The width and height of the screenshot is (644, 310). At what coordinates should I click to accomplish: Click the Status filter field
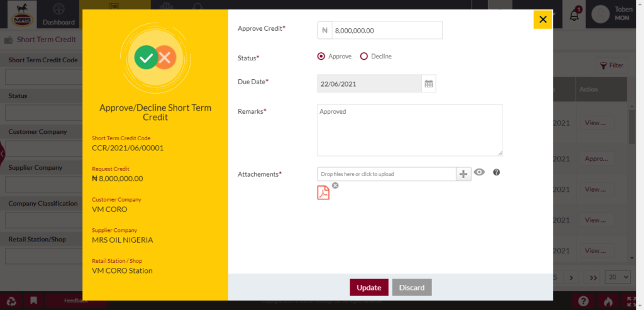[45, 113]
